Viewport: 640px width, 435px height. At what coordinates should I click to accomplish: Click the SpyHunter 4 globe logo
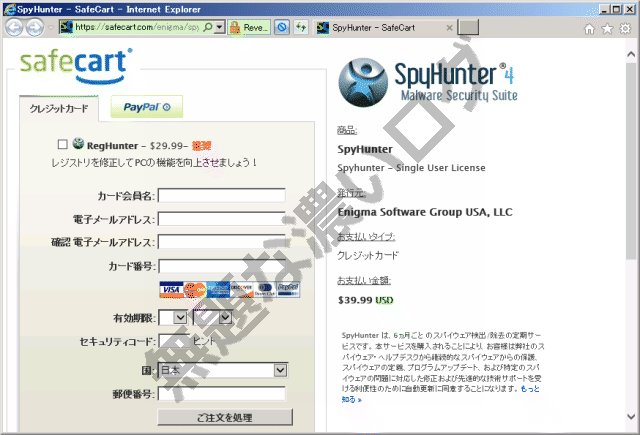[363, 82]
